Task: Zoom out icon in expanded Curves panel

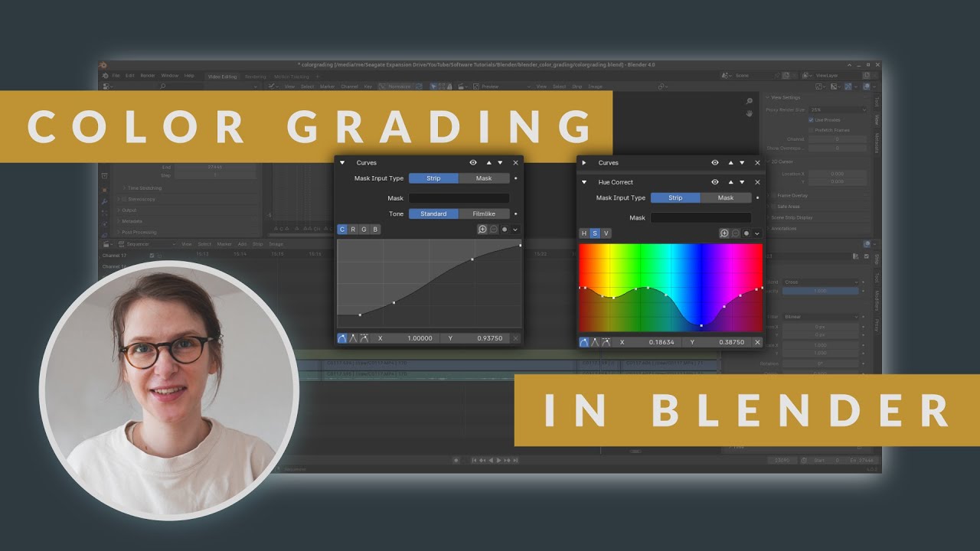Action: [x=494, y=230]
